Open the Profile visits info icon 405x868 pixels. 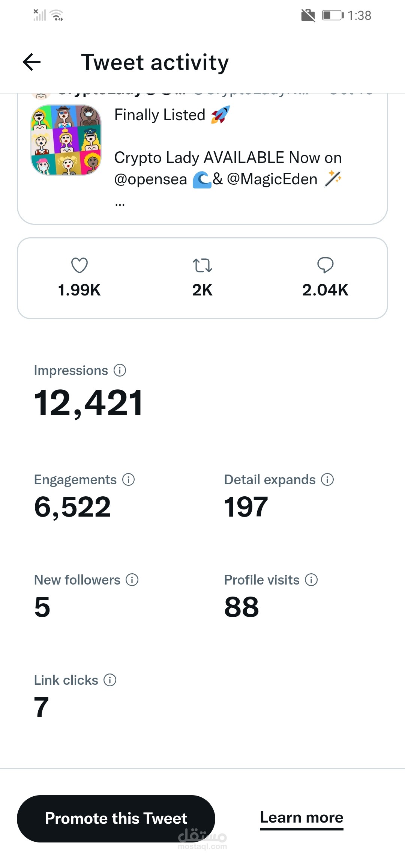point(311,580)
